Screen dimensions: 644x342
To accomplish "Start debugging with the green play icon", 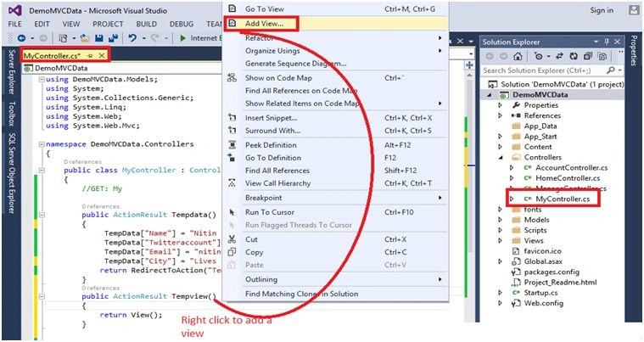I will 183,38.
